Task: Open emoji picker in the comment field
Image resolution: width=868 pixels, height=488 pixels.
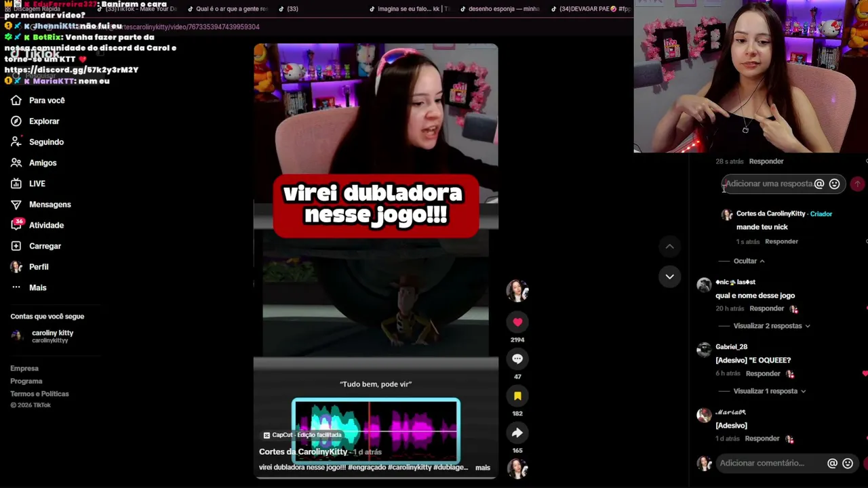Action: [x=848, y=464]
